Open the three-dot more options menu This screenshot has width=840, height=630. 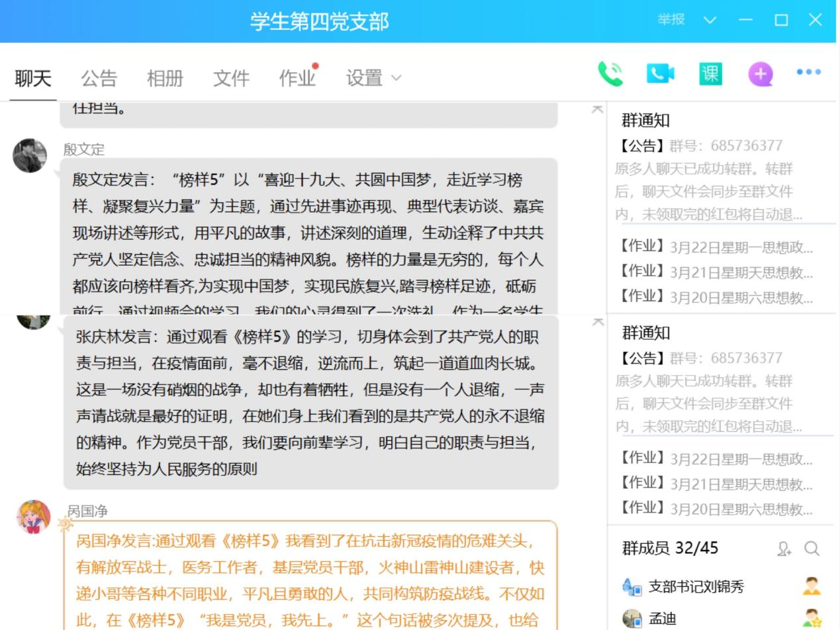pos(809,72)
